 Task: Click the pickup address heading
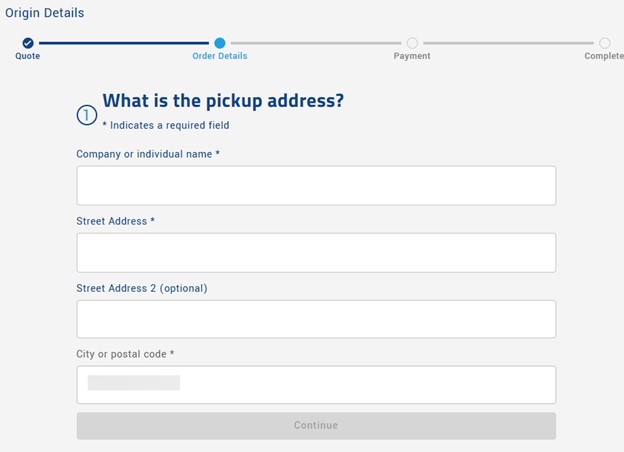click(223, 101)
